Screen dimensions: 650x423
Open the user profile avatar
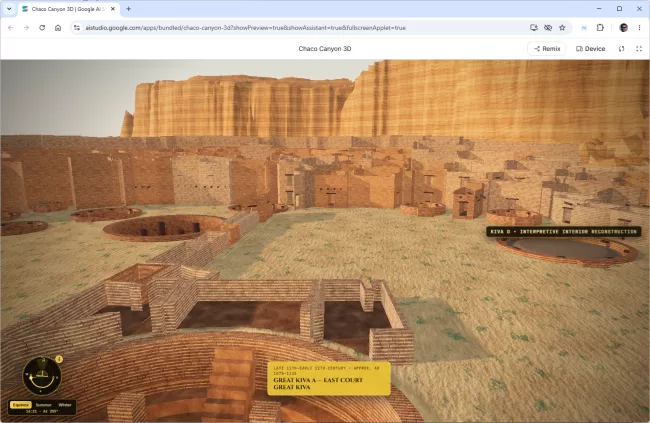[x=623, y=28]
